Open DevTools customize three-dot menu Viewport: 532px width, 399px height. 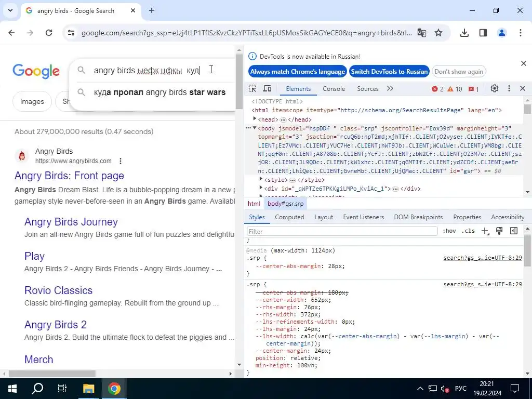[509, 88]
